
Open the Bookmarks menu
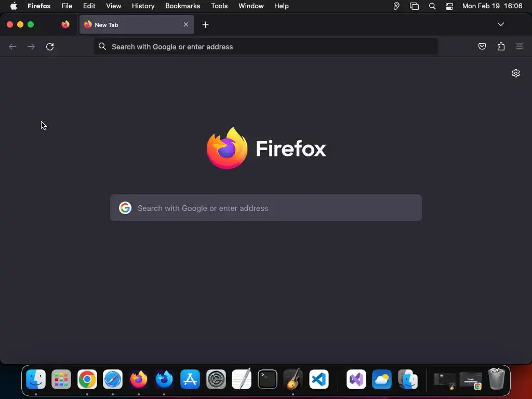coord(182,6)
